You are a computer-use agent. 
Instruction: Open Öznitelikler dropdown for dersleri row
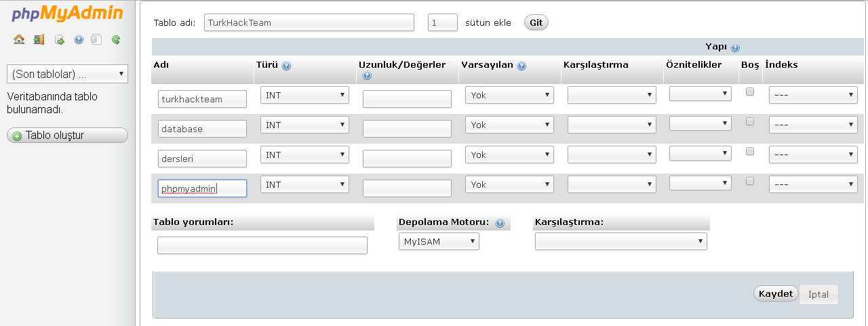coord(701,154)
